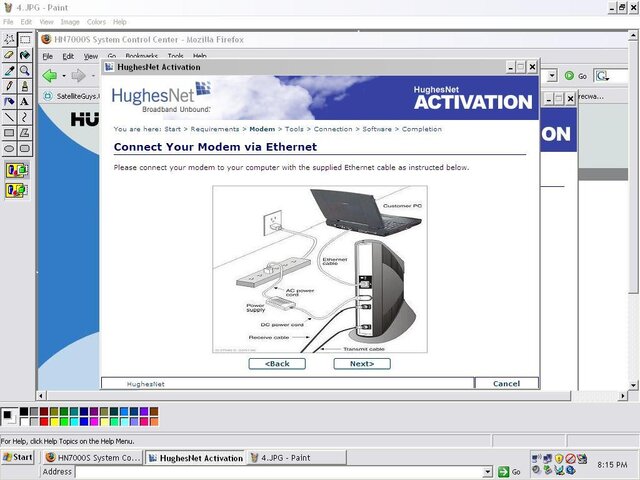
Task: Click the modem connection diagram image
Action: (320, 269)
